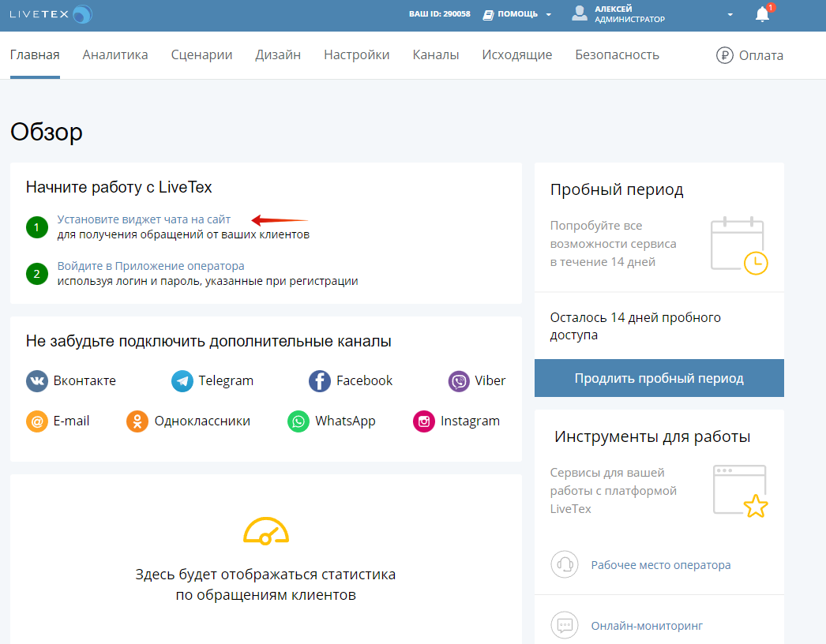Click the Viber channel label
The height and width of the screenshot is (644, 826).
[x=490, y=380]
